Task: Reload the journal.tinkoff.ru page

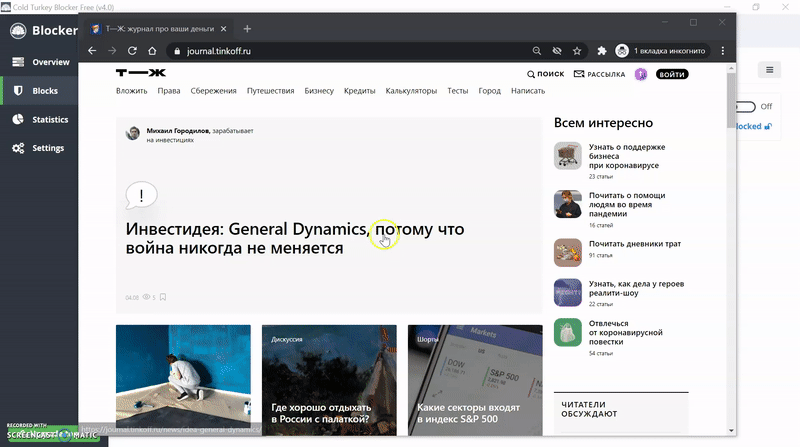Action: [x=132, y=51]
